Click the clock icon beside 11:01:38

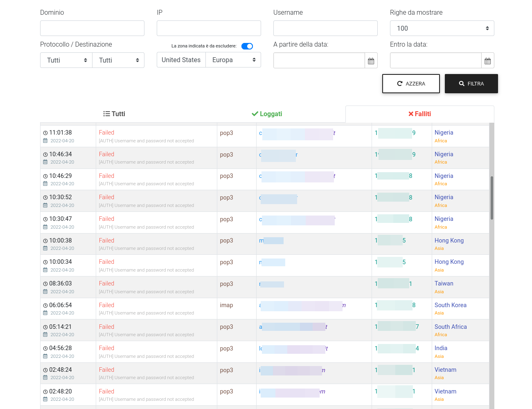pyautogui.click(x=45, y=133)
